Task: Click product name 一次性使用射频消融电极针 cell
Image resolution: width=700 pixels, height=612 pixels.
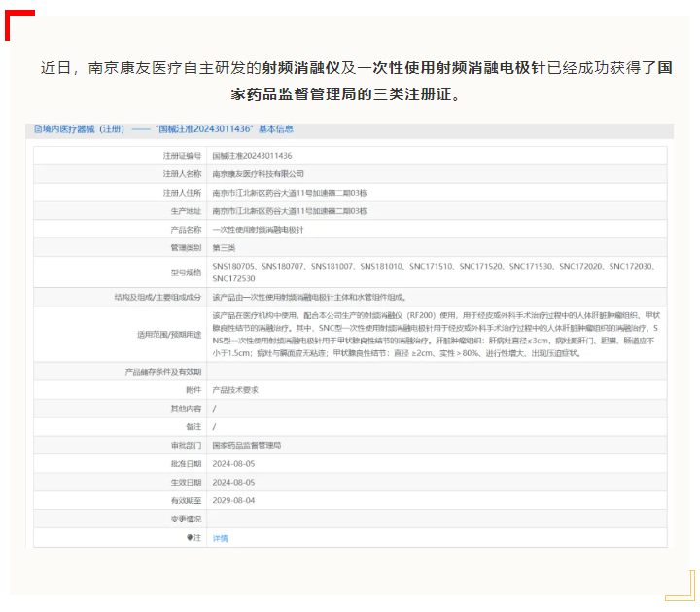Action: pos(258,230)
